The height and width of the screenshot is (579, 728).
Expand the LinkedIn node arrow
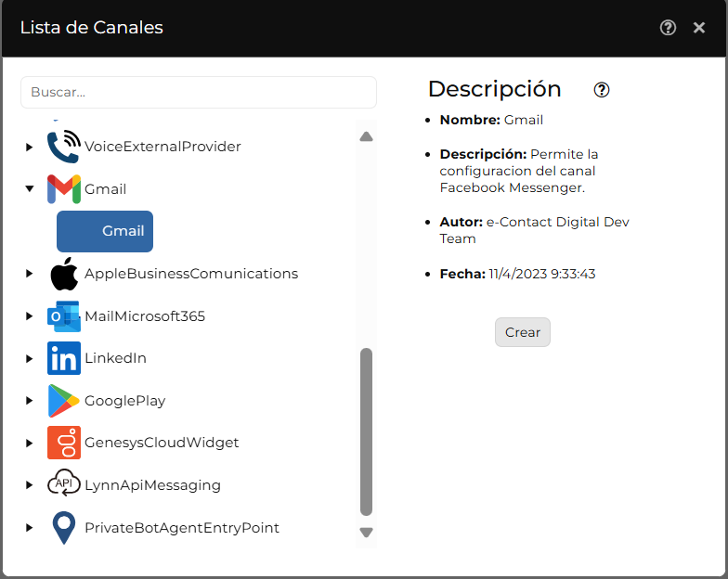pos(30,358)
